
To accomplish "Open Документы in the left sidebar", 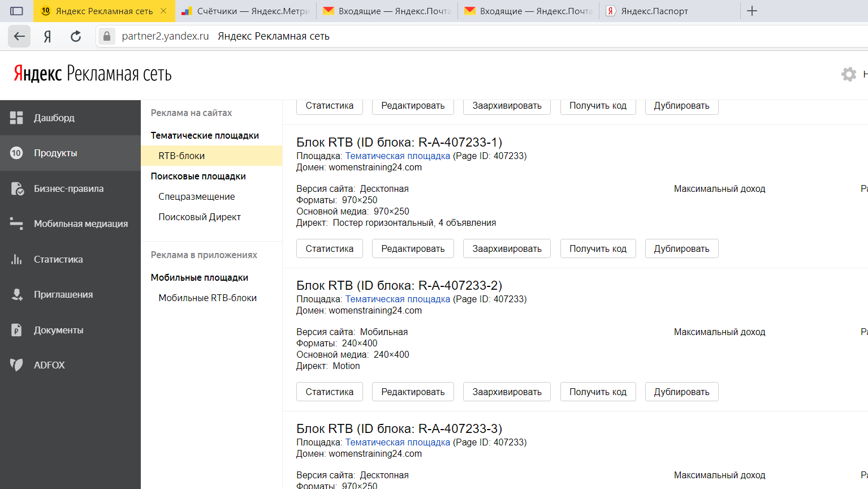I will tap(70, 330).
